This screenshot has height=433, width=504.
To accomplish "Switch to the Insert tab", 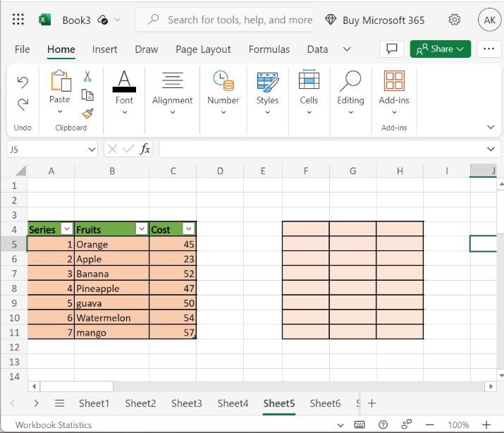I will point(104,49).
